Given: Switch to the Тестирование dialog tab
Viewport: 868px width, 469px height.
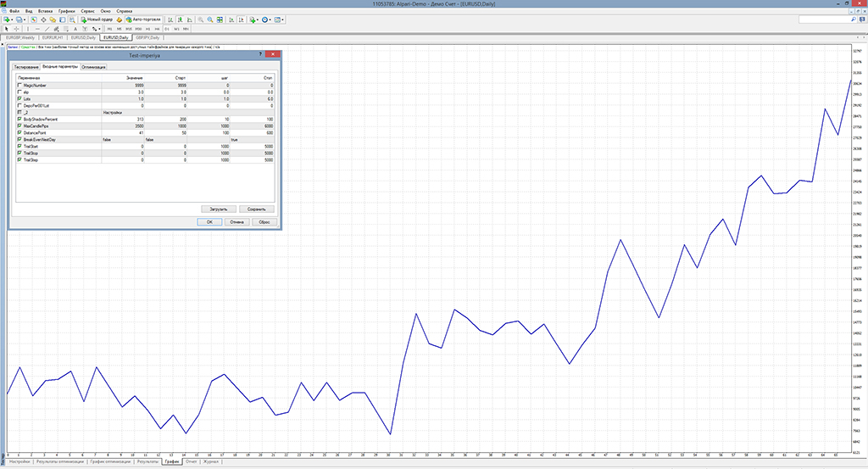Looking at the screenshot, I should 26,67.
